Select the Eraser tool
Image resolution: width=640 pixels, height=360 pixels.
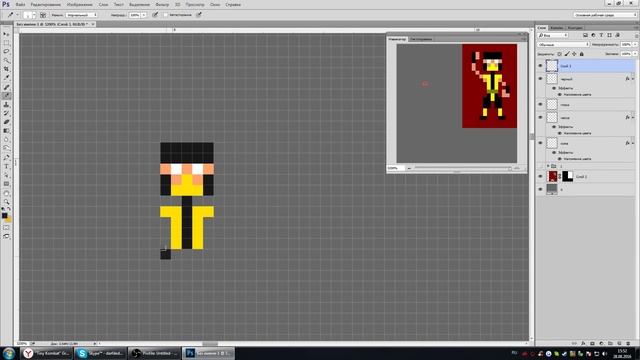point(6,122)
